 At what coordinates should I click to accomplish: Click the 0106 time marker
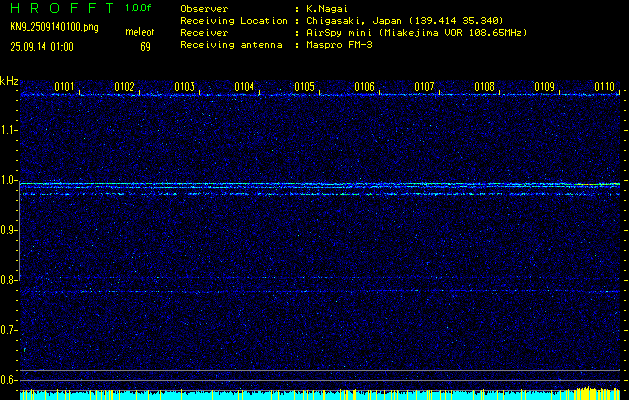pyautogui.click(x=364, y=87)
